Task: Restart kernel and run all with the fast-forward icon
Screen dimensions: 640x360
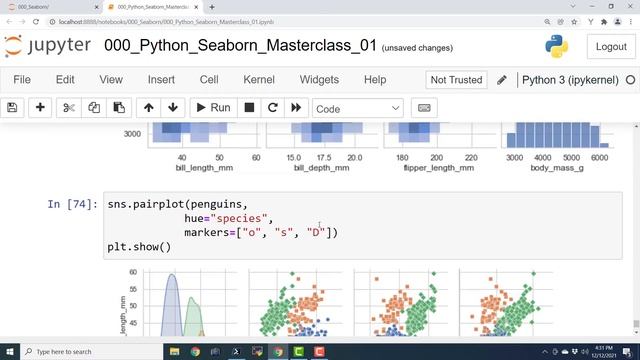Action: [296, 108]
